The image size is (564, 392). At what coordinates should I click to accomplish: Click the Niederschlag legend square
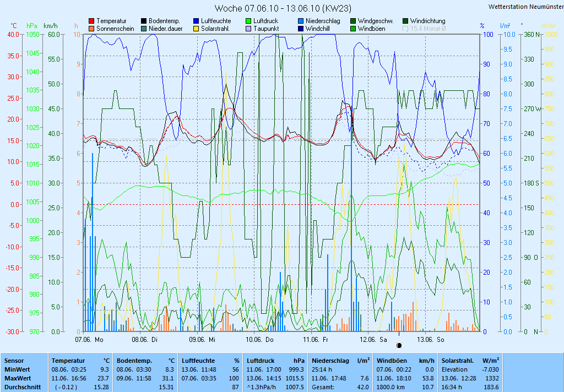click(x=301, y=21)
